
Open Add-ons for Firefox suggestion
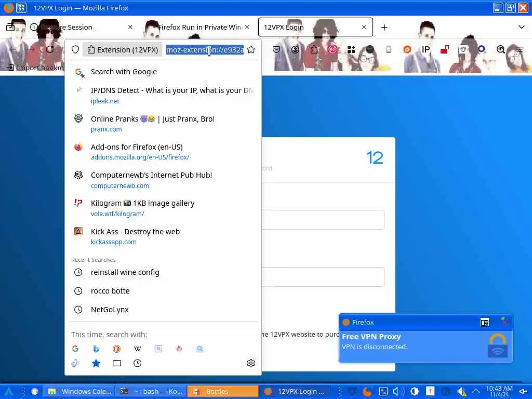(x=163, y=152)
